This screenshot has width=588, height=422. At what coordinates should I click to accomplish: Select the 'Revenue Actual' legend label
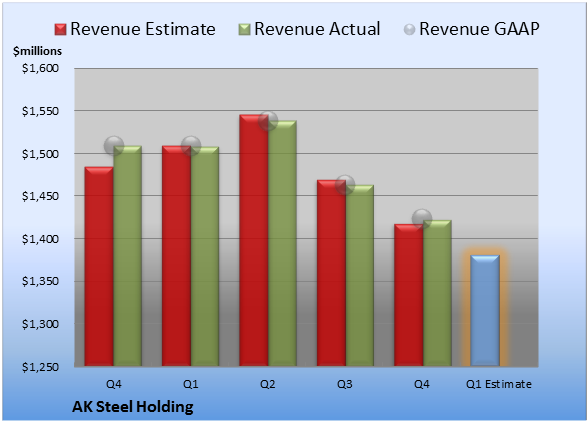317,29
